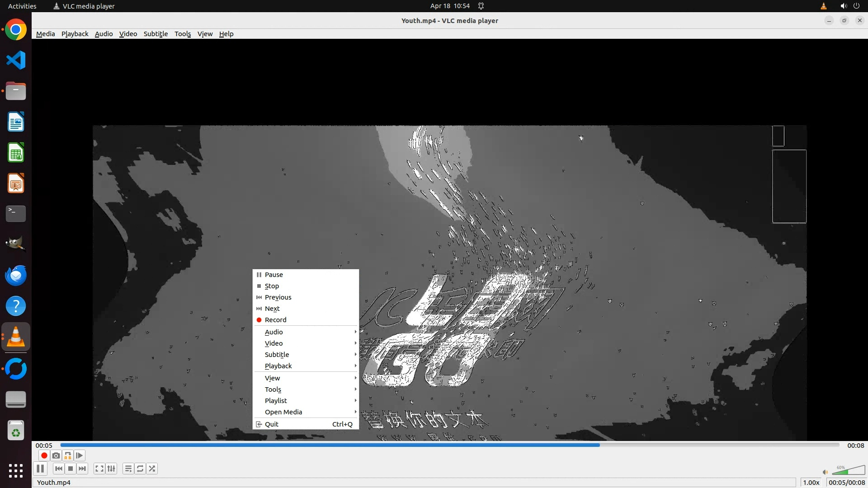Select Record in the context menu
Screen dimensions: 868x488
275,320
